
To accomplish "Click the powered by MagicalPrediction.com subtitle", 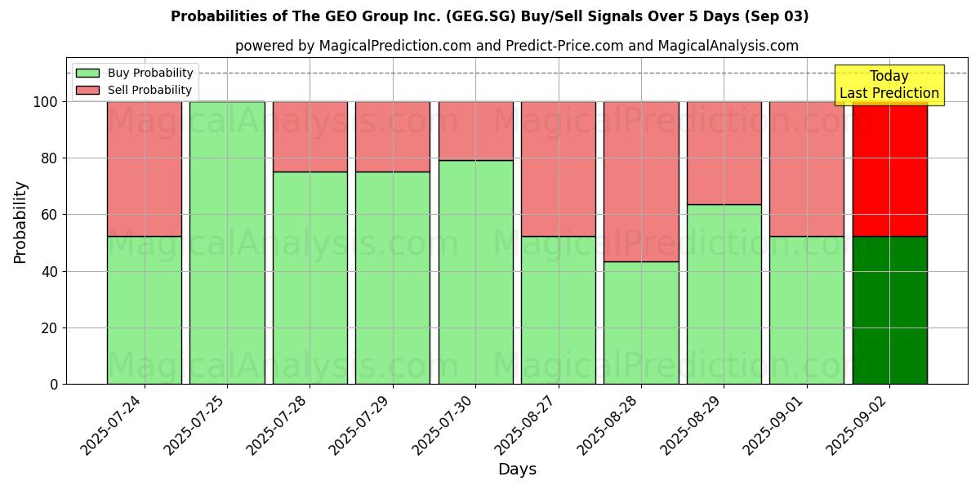I will [516, 46].
